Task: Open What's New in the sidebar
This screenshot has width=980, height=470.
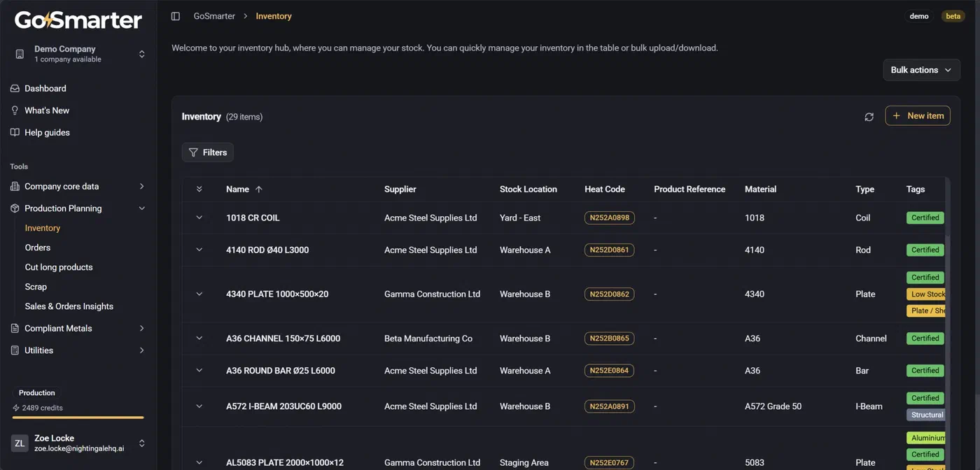Action: coord(47,111)
